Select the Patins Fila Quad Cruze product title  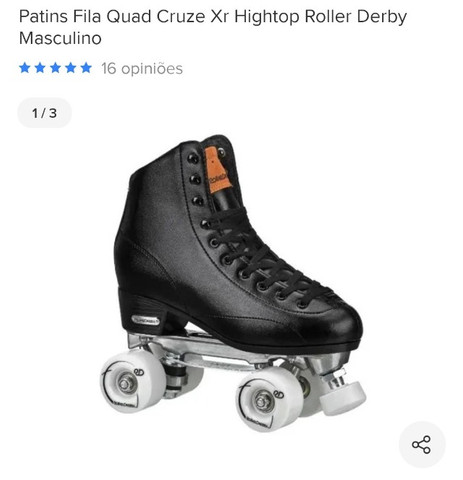213,27
